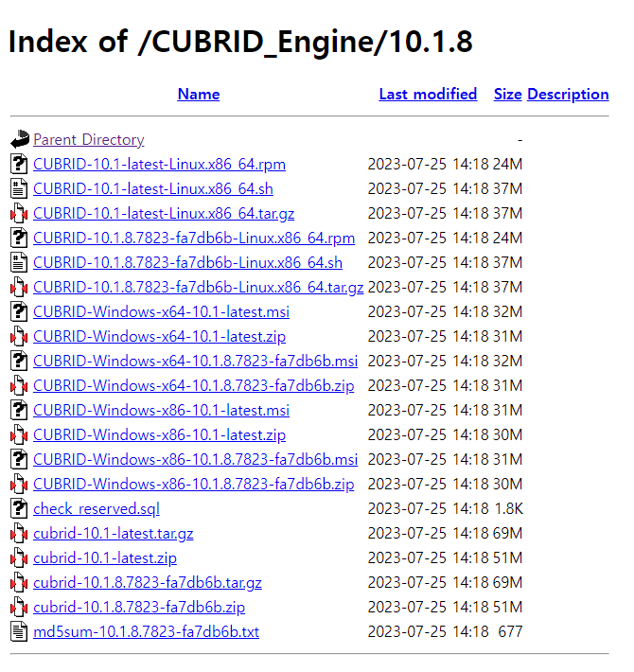
Task: Click the page heading Index of /CUBRID_Engine/10.1.8
Action: click(x=240, y=42)
